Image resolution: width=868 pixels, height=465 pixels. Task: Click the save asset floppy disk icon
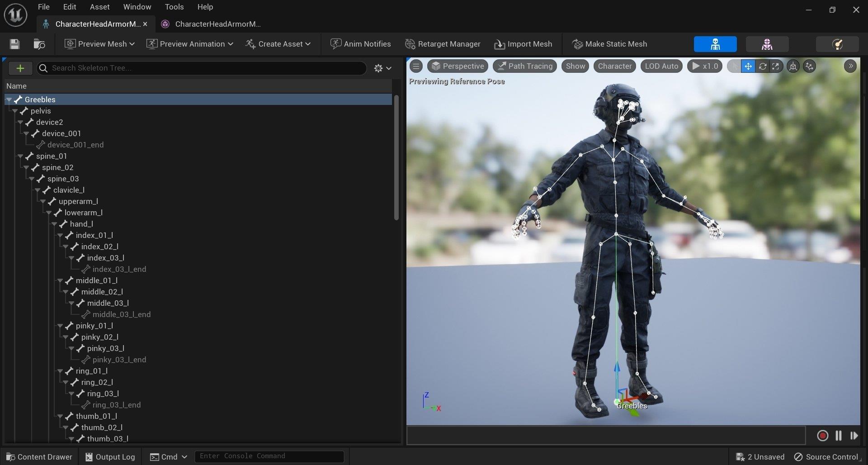[14, 44]
